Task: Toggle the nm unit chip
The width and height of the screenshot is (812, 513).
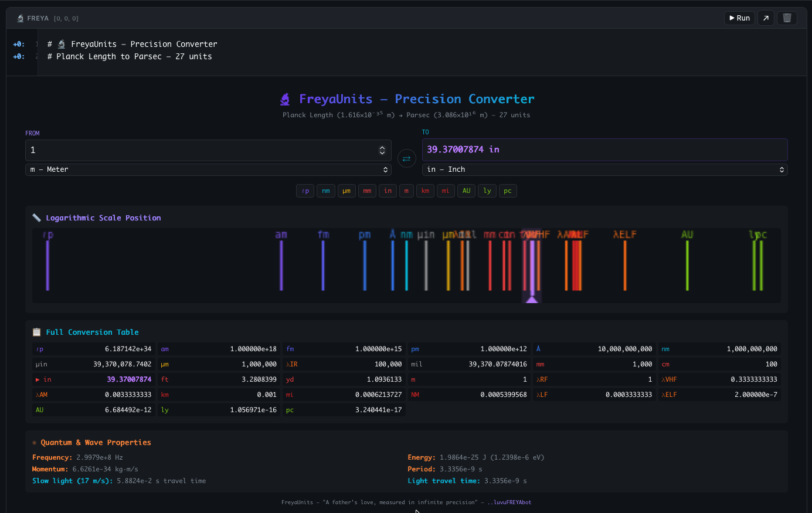Action: tap(326, 191)
